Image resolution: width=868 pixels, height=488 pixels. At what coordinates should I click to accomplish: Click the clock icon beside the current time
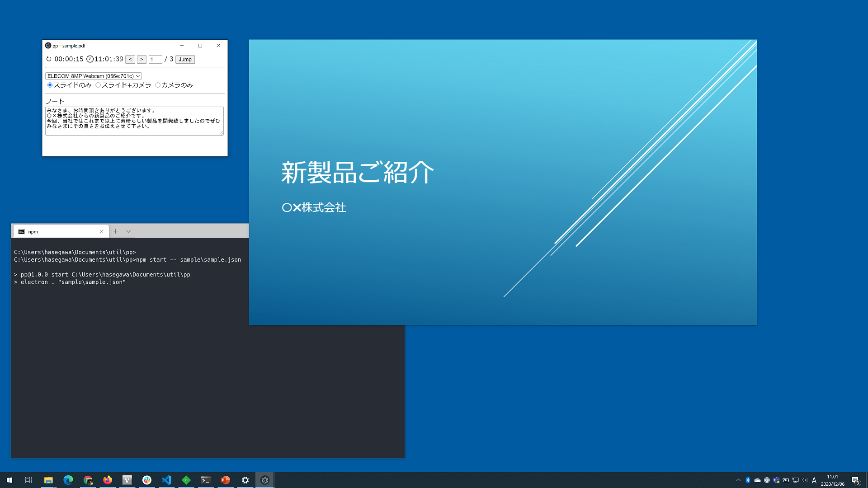tap(90, 59)
